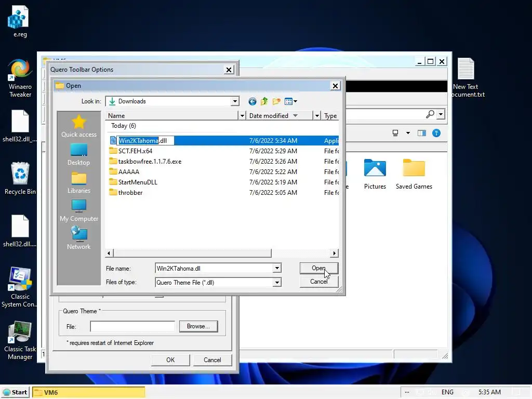Click the help icon in VM6 window

coord(436,133)
